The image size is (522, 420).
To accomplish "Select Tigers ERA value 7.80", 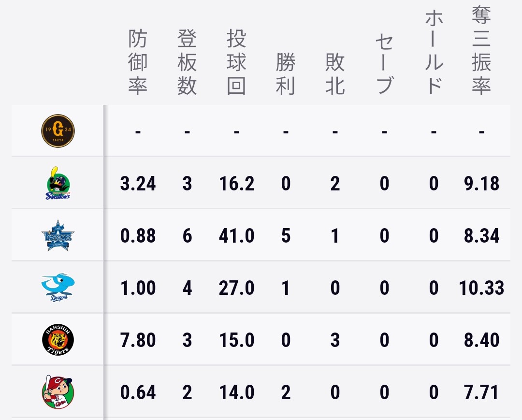I will tap(138, 340).
